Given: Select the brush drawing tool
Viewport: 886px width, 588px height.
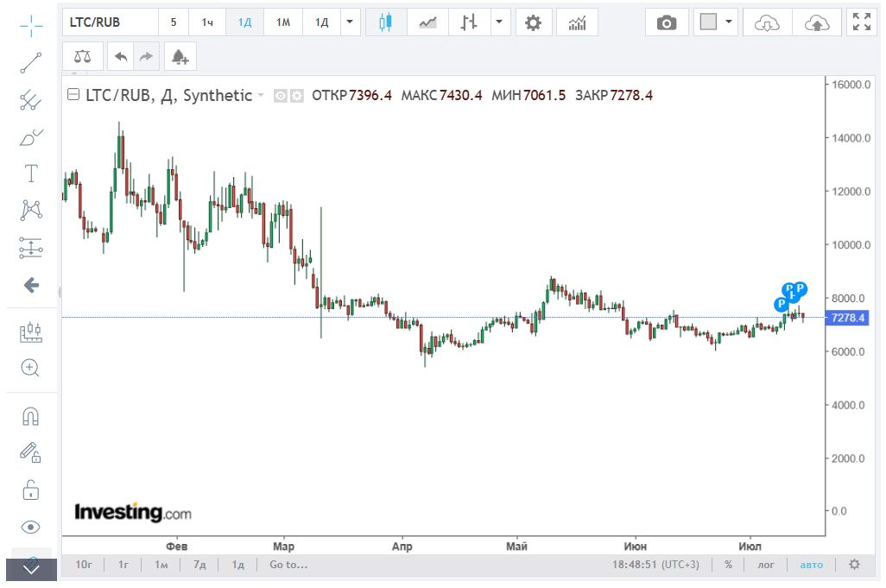Looking at the screenshot, I should [x=31, y=137].
